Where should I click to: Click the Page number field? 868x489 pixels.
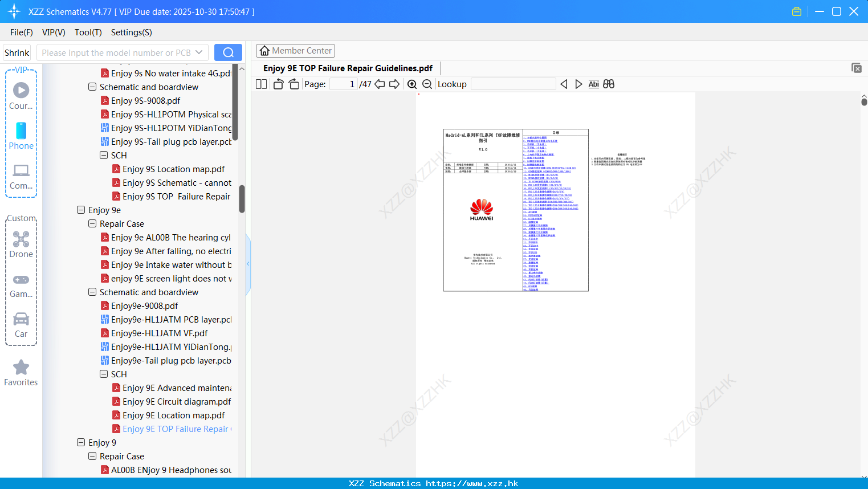344,84
